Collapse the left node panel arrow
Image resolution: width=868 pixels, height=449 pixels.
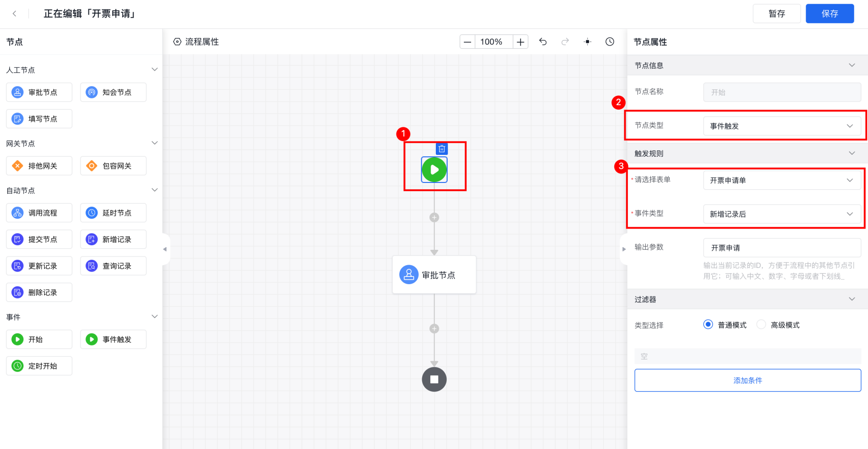pos(165,249)
